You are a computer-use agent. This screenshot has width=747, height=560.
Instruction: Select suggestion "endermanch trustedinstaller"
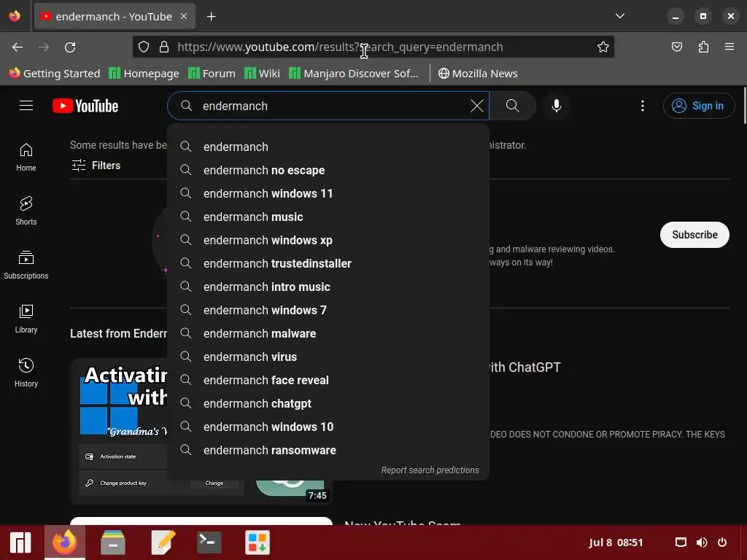coord(328,263)
